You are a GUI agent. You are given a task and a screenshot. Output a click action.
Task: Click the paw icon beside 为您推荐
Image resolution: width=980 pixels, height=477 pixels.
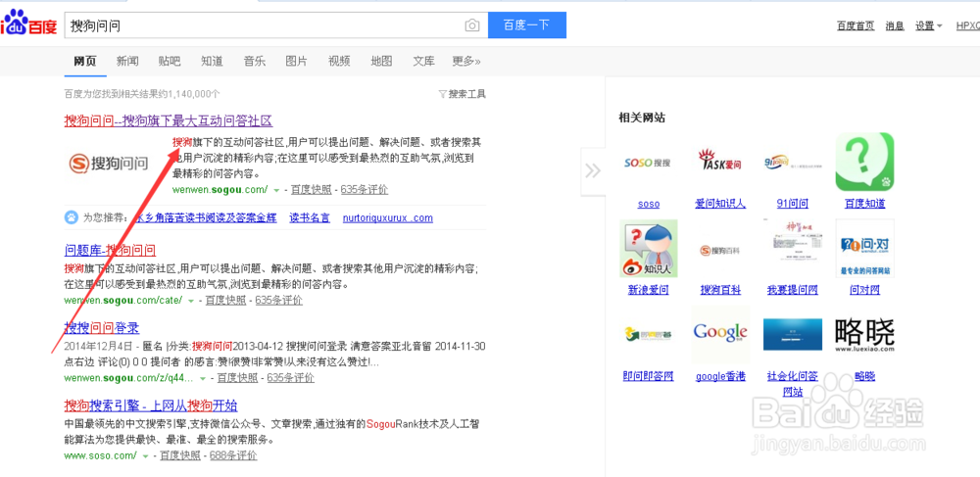click(x=72, y=217)
